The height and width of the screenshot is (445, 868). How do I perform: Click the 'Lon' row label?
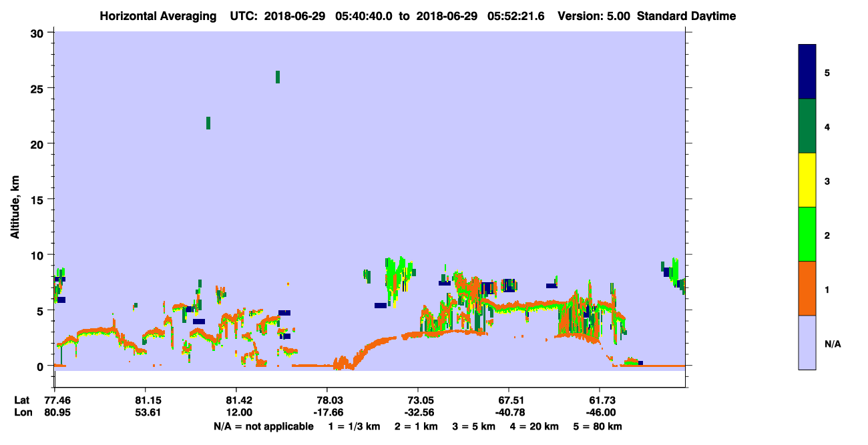tap(22, 412)
